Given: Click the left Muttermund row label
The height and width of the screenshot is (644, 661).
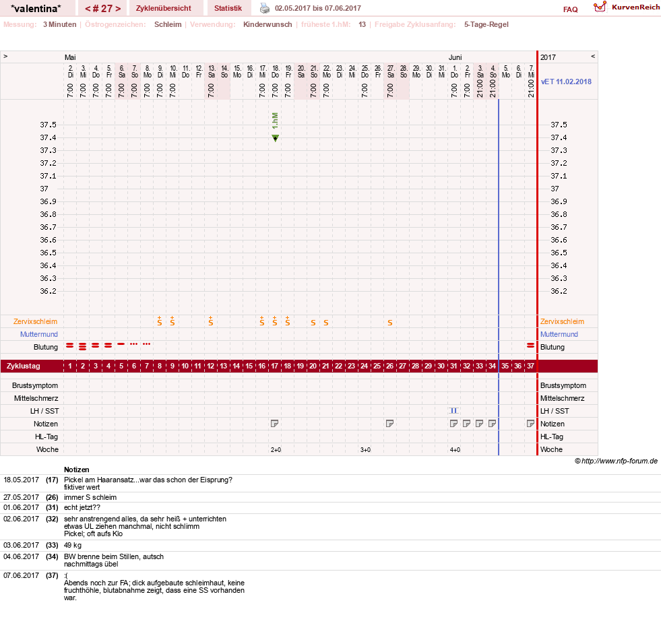Looking at the screenshot, I should click(39, 334).
